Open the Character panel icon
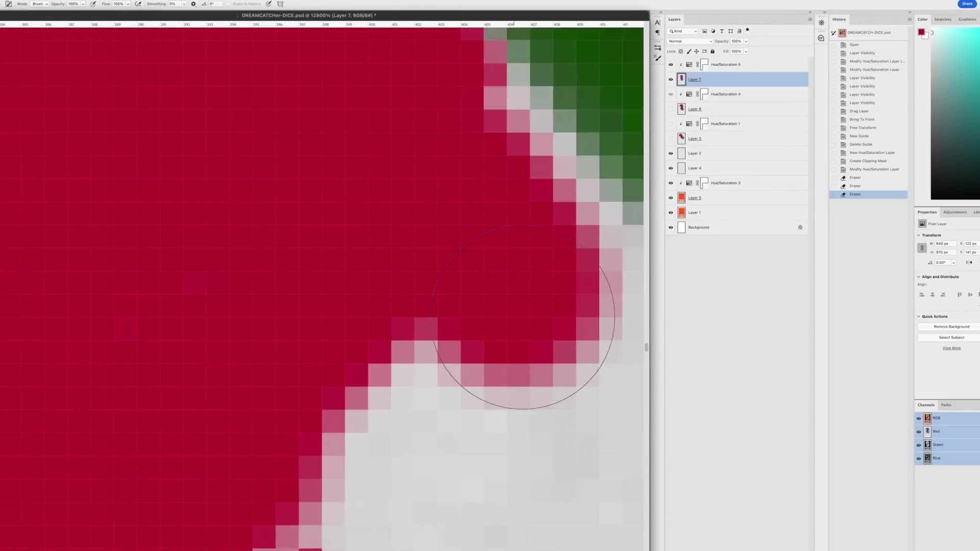Viewport: 980px width, 551px height. point(657,22)
